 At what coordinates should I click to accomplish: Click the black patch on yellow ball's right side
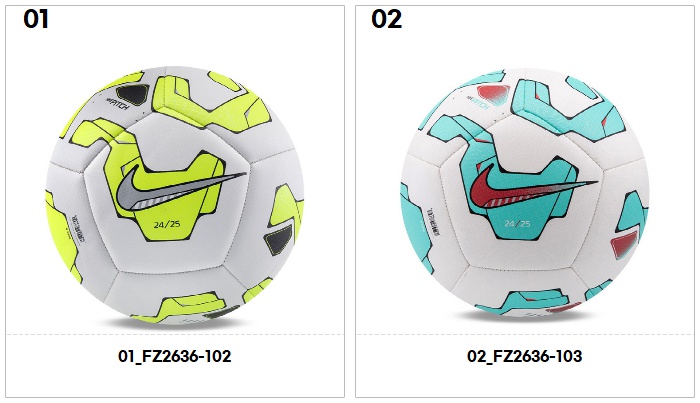(279, 238)
